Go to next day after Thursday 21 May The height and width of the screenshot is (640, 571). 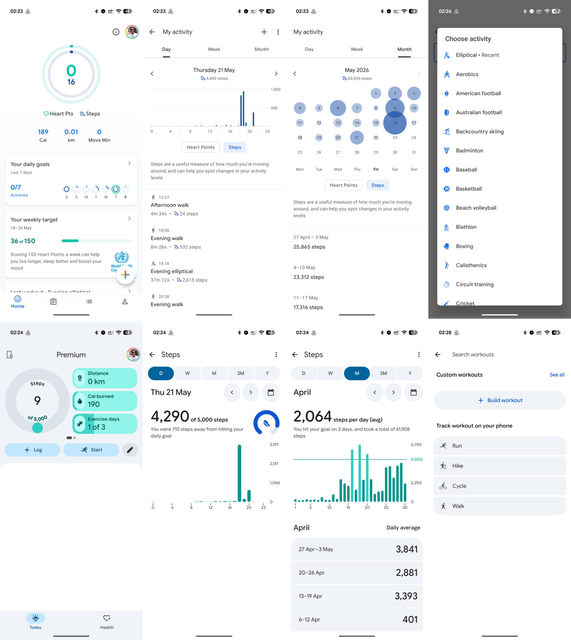276,74
